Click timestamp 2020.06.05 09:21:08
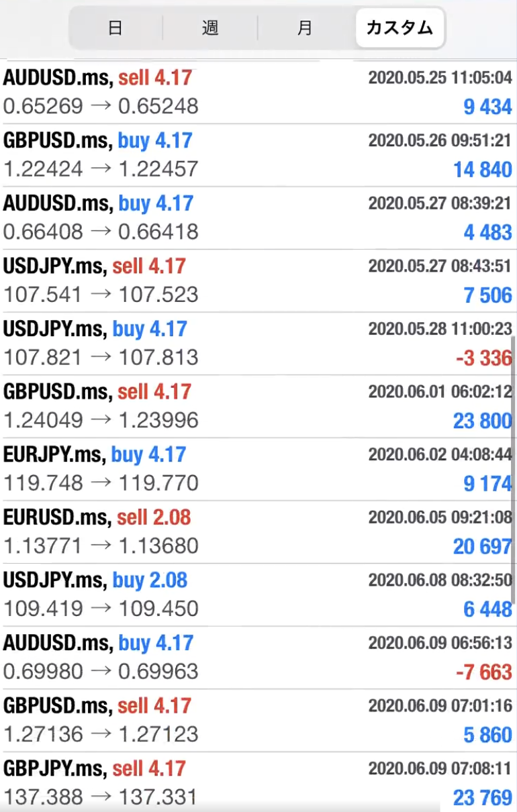The height and width of the screenshot is (812, 517). [440, 517]
